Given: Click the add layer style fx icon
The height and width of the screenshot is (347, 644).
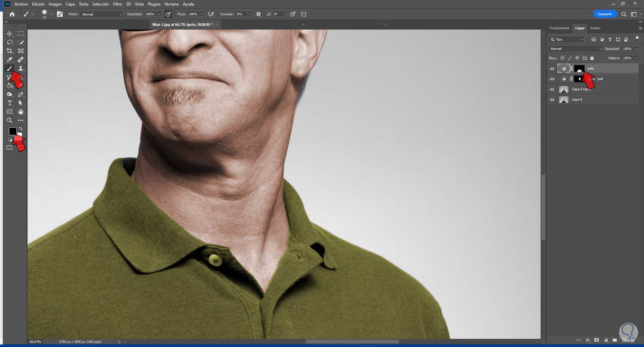Looking at the screenshot, I should pos(588,340).
